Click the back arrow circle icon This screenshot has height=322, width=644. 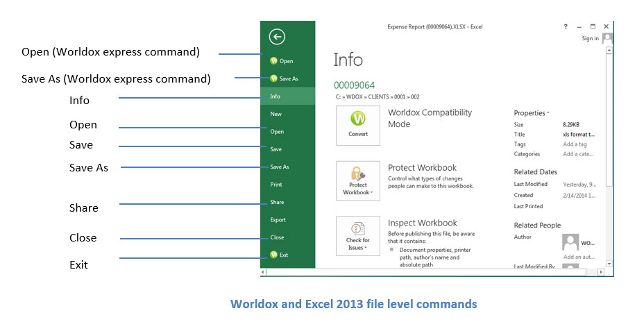[x=277, y=37]
